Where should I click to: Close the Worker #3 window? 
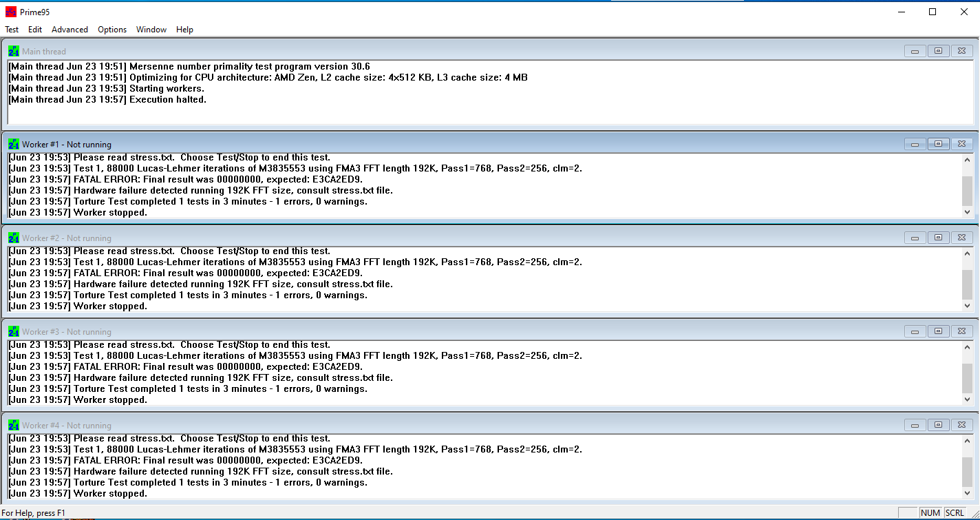(961, 331)
